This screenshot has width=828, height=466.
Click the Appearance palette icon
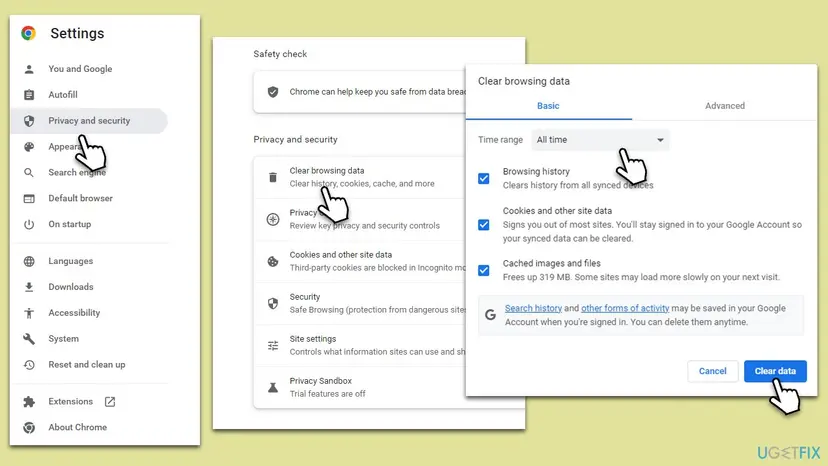click(x=29, y=147)
